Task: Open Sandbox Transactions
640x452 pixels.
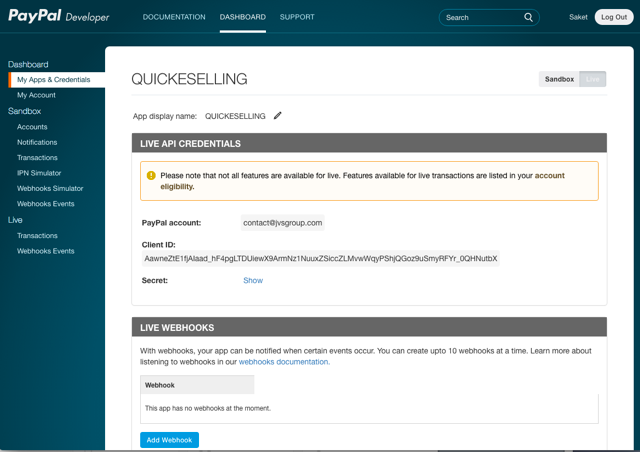Action: [x=37, y=158]
